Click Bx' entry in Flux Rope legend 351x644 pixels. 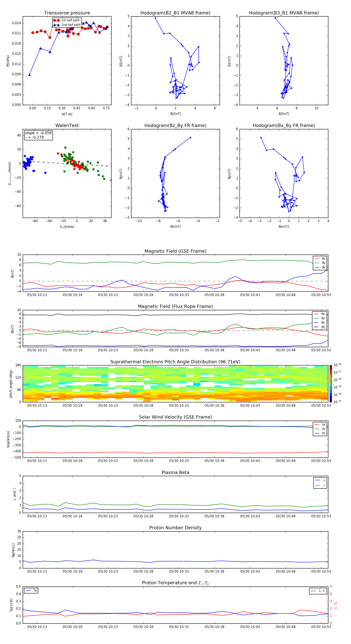coord(320,314)
